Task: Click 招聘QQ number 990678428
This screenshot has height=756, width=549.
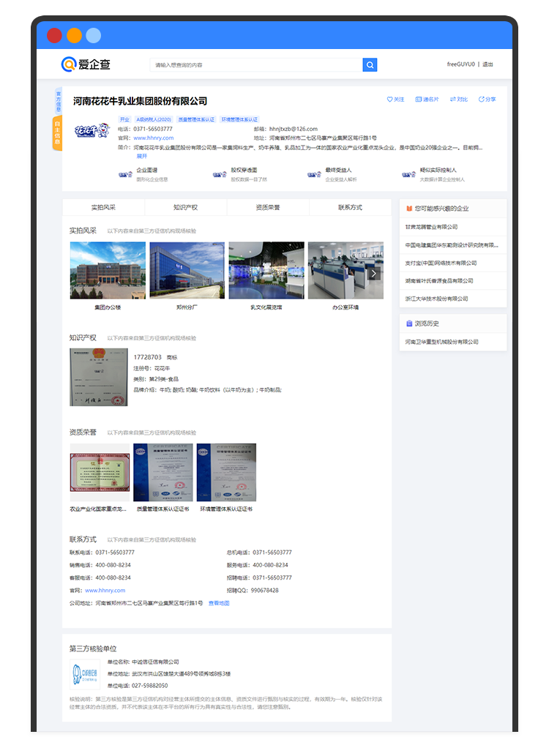Action: click(x=264, y=590)
